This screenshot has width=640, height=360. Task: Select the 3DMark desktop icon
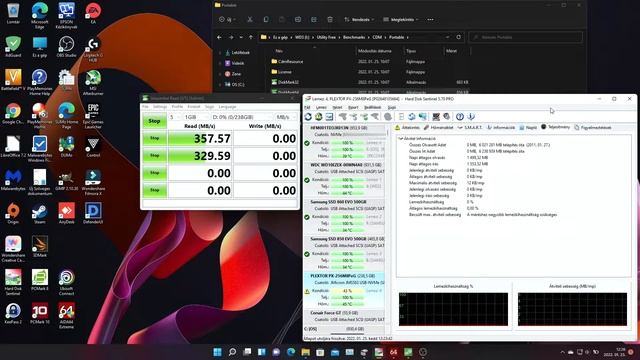(x=40, y=247)
